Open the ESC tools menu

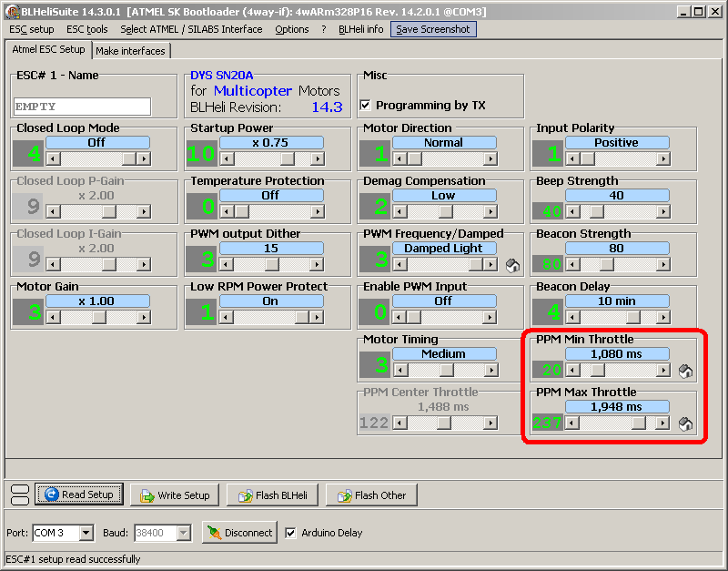pos(86,29)
